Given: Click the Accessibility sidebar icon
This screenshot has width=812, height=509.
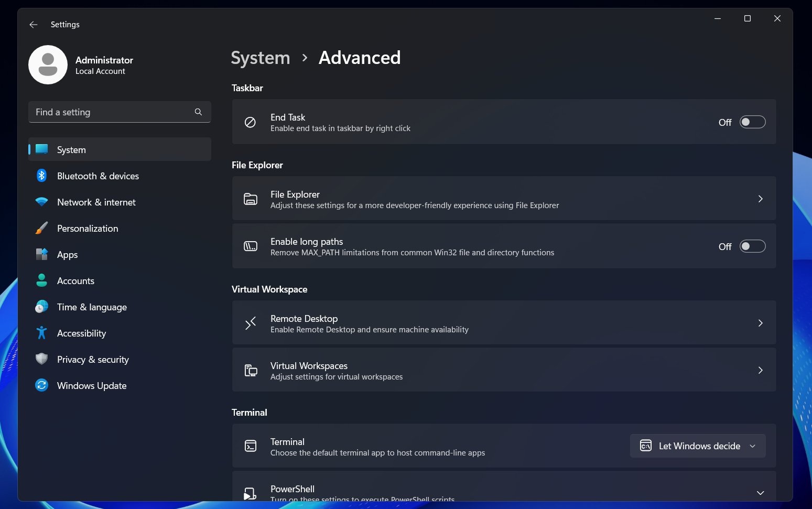Looking at the screenshot, I should tap(42, 333).
